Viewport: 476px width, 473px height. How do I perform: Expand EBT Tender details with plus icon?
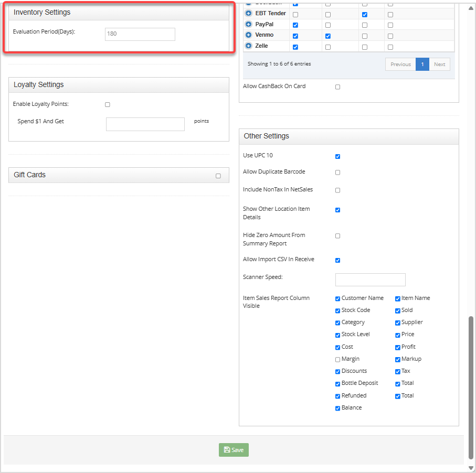(248, 14)
